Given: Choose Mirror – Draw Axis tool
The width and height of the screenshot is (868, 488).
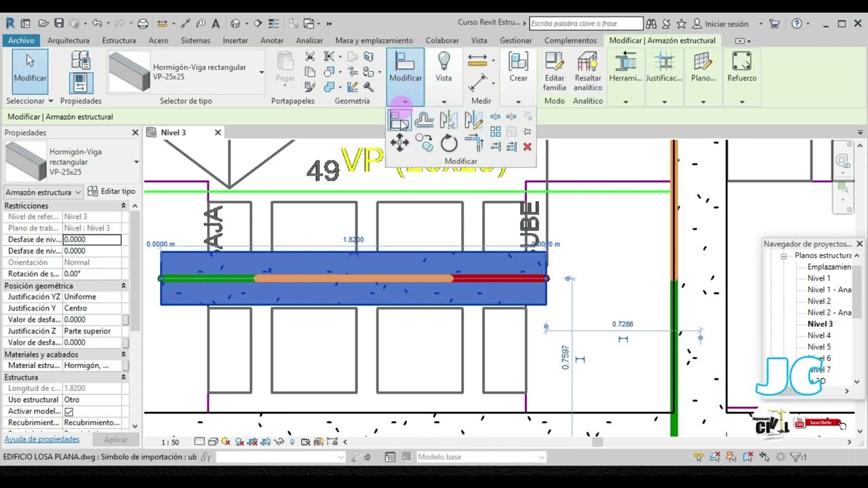Looking at the screenshot, I should (473, 120).
